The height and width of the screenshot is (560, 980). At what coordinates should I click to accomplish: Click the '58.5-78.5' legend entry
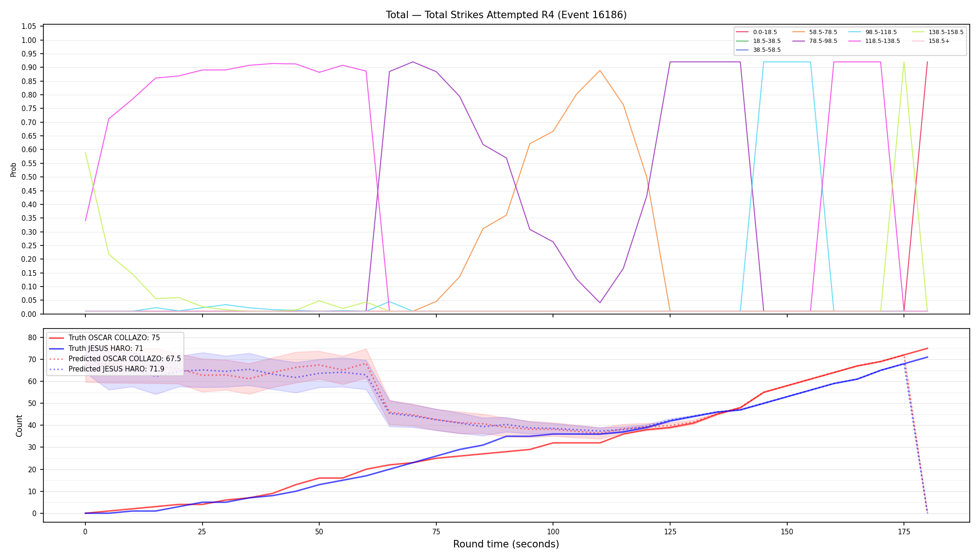point(815,32)
